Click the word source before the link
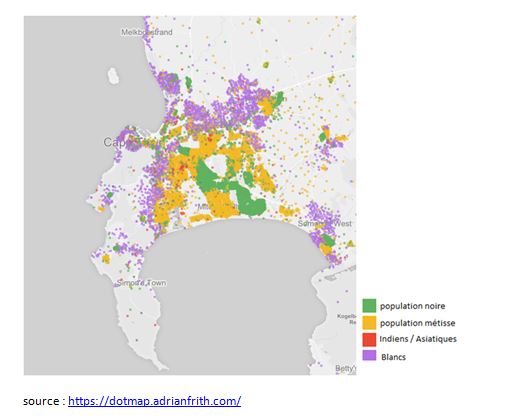The width and height of the screenshot is (526, 420). 41,401
